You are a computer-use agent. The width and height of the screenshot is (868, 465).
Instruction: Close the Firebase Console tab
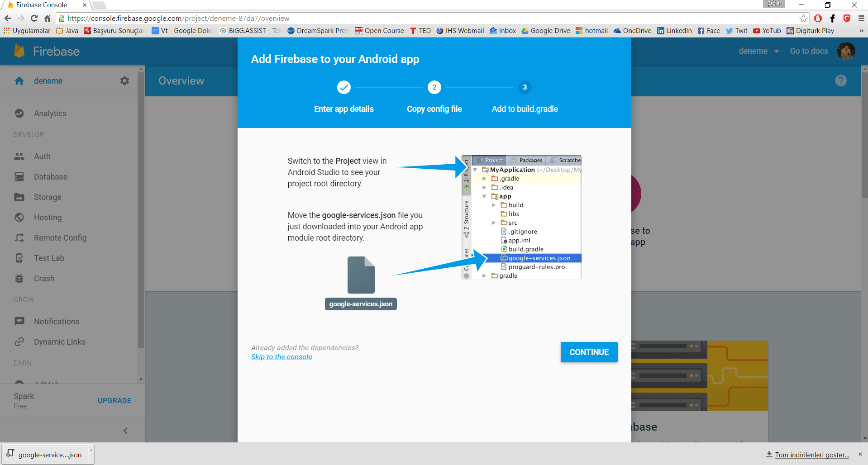pos(84,5)
